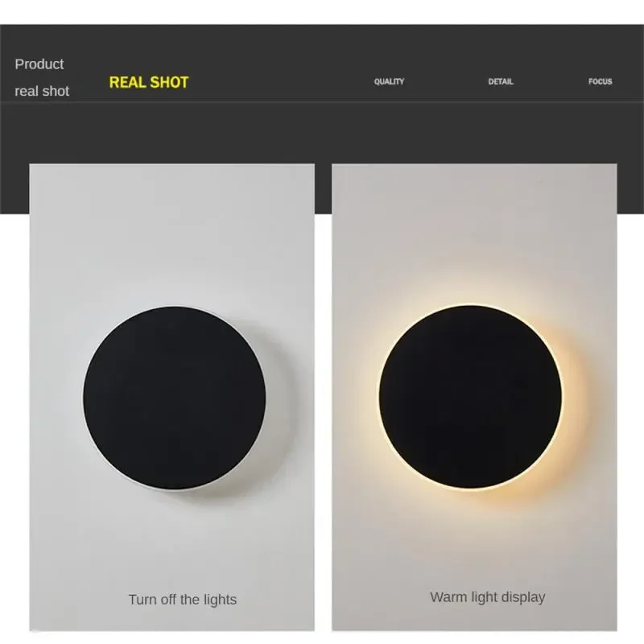Click the gray "real shot" text
644x644 pixels.
[42, 91]
